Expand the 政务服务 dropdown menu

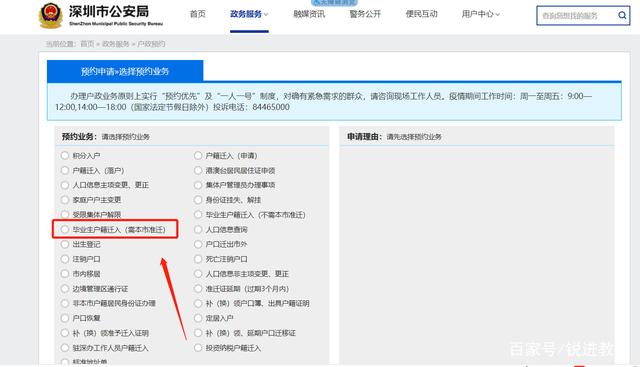tap(249, 14)
